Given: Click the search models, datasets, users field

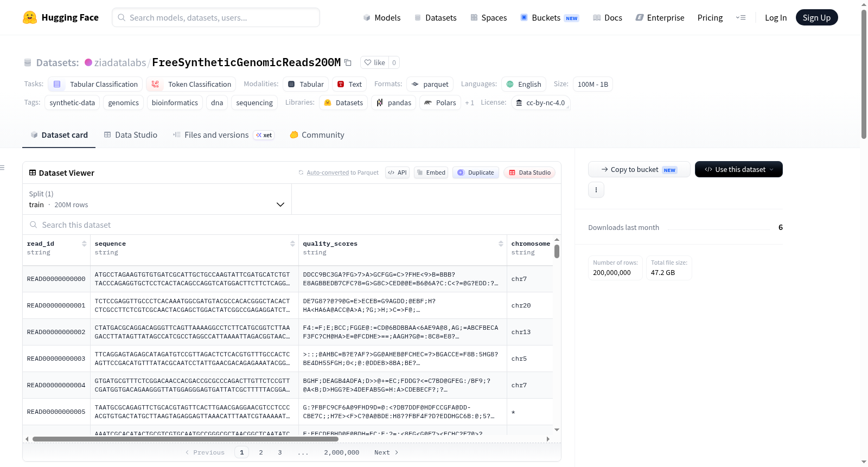Looking at the screenshot, I should pyautogui.click(x=216, y=17).
